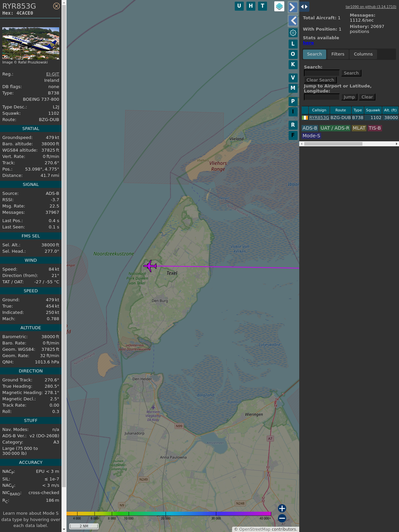399x532 pixels.
Task: Focus the Jump to Airport input field
Action: click(x=322, y=97)
